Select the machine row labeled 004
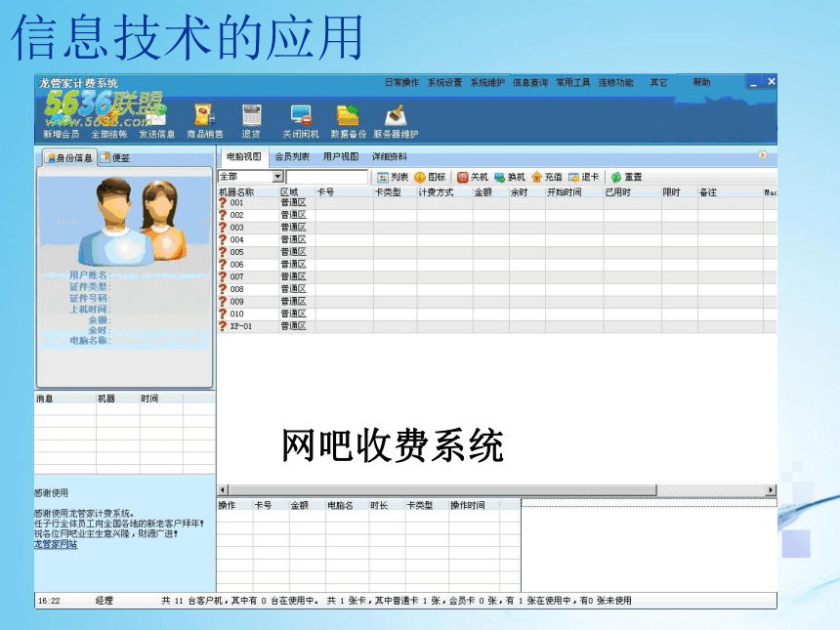 point(496,239)
